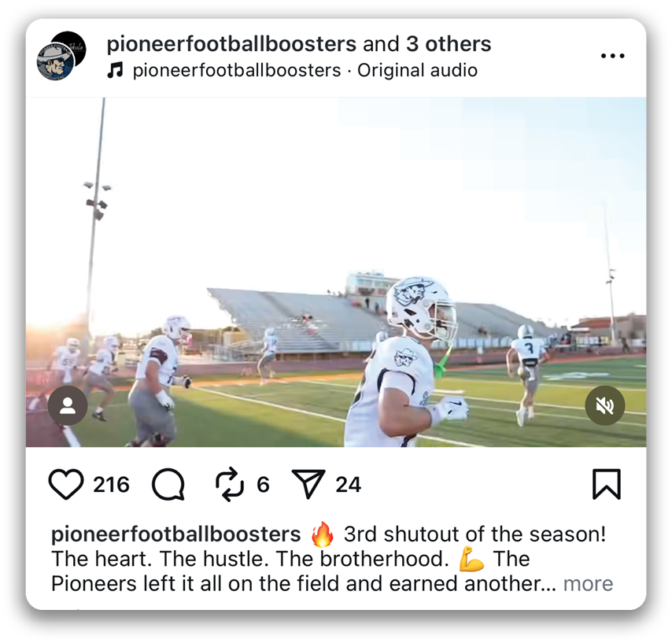
Task: Open pioneerfootballboosters name in the caption
Action: [175, 534]
